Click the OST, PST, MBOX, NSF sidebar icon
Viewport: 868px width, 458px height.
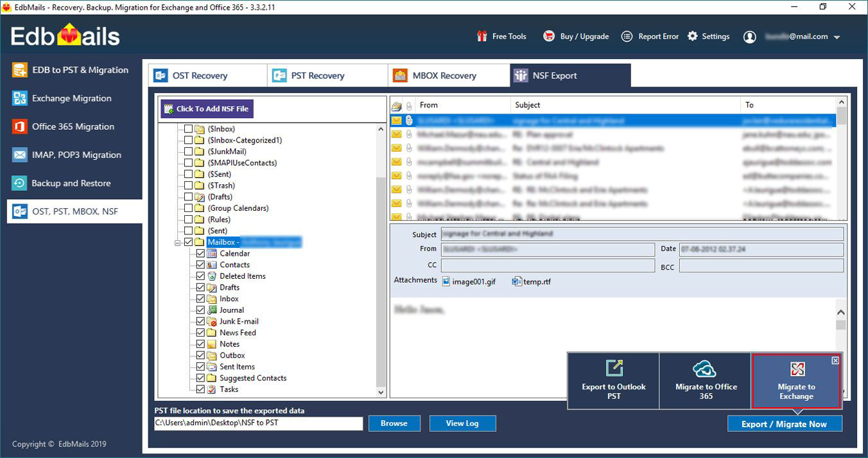tap(20, 211)
